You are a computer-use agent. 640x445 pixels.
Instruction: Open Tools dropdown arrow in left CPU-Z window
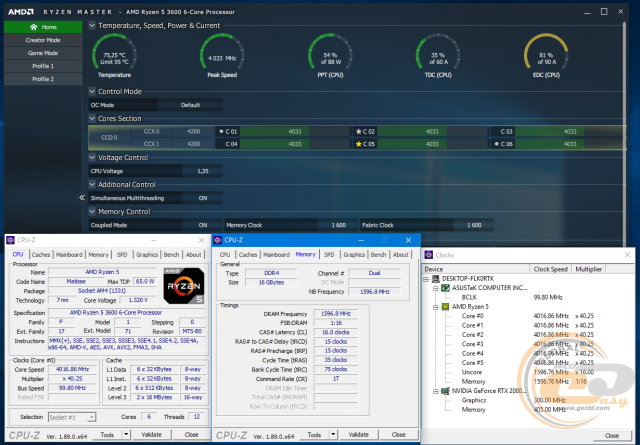click(126, 435)
